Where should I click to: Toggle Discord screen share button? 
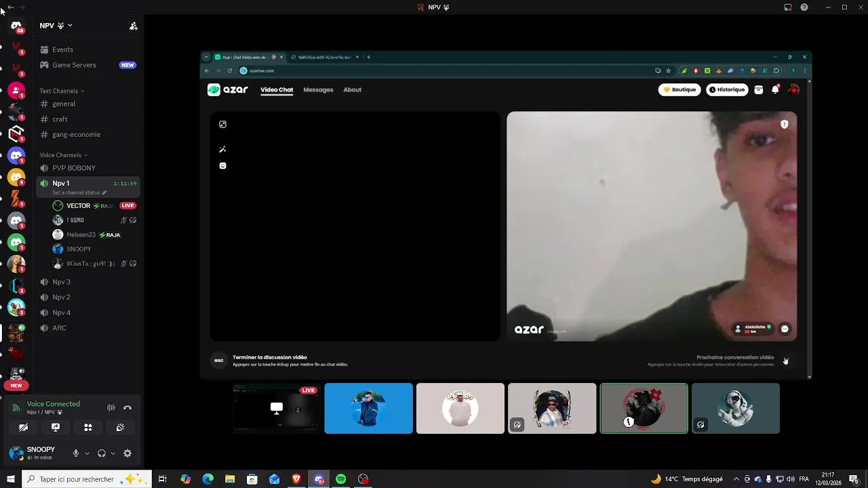tap(56, 428)
